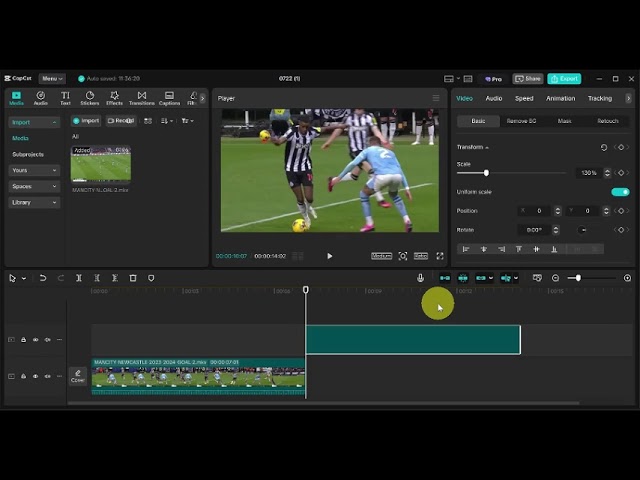Expand the Library dropdown
Viewport: 640px width, 480px height.
[34, 202]
